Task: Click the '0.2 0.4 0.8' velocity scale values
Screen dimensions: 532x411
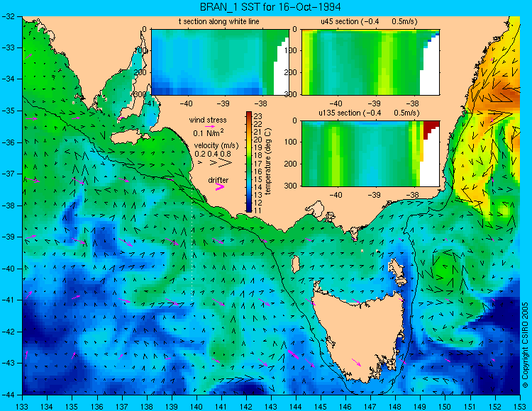Action: (x=213, y=154)
